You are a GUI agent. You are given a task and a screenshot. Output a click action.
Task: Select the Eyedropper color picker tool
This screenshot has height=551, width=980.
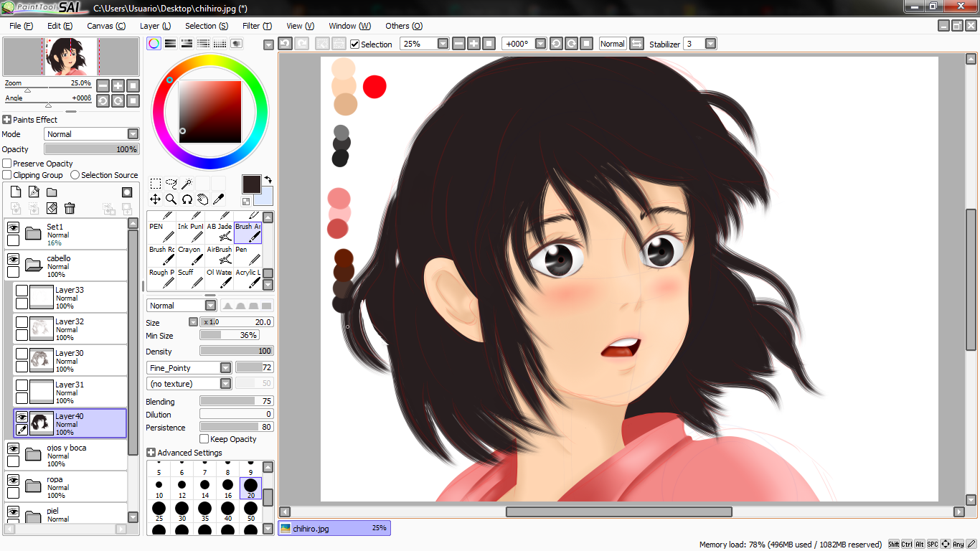click(218, 199)
